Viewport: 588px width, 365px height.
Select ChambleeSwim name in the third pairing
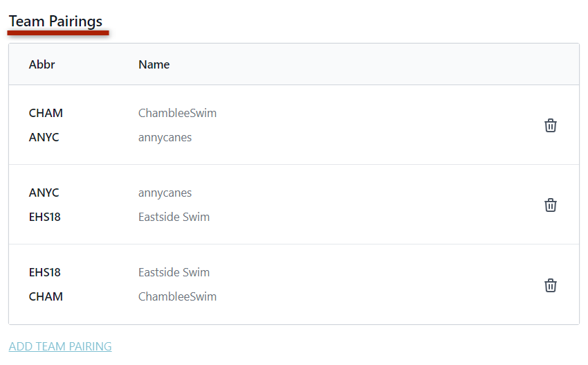click(177, 296)
